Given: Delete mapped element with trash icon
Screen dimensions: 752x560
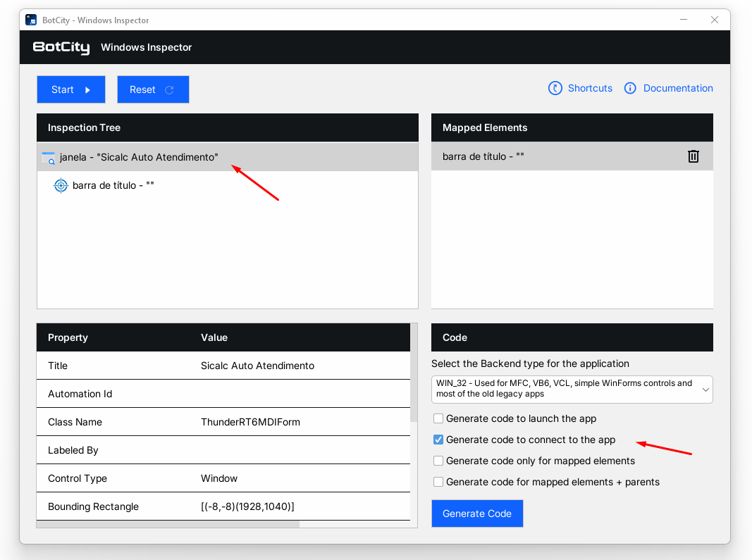Looking at the screenshot, I should (693, 156).
